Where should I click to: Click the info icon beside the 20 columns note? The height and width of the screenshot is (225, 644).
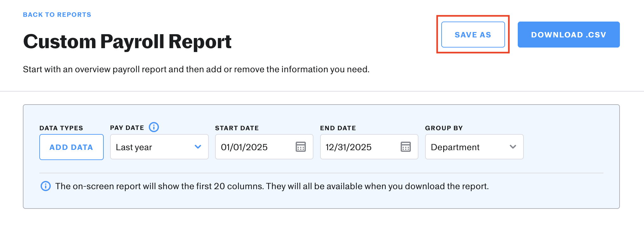(x=46, y=186)
